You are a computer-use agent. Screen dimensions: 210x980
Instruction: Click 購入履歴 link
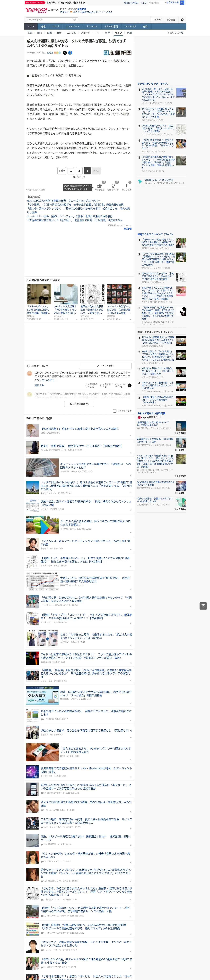(171, 19)
